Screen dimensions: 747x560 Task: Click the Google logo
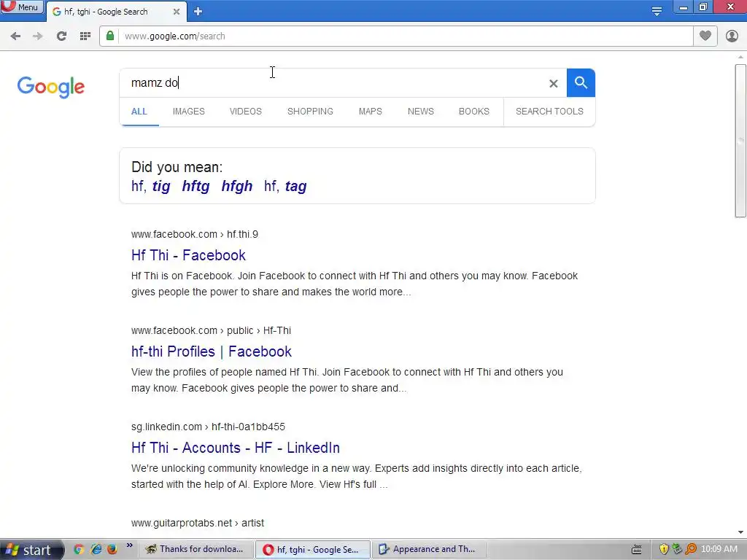pyautogui.click(x=51, y=87)
